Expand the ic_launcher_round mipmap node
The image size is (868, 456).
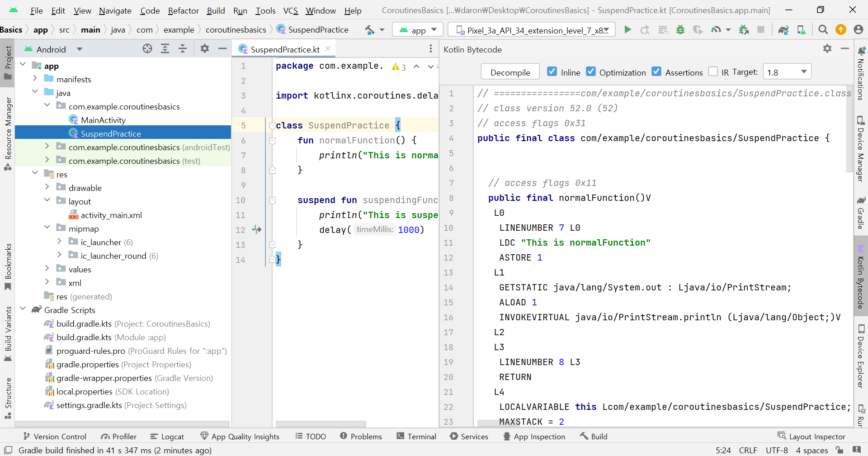coord(59,255)
